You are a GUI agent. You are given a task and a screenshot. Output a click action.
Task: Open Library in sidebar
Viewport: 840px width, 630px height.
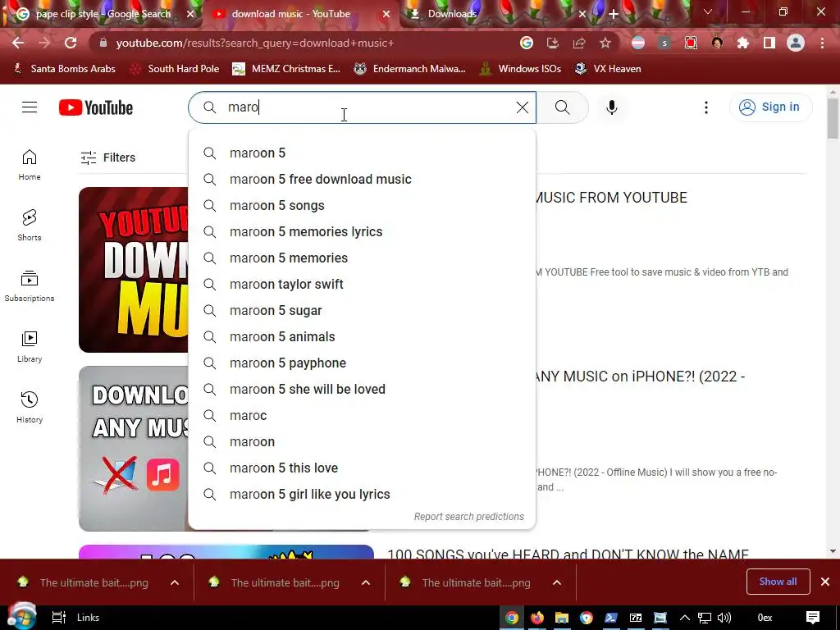(x=30, y=347)
